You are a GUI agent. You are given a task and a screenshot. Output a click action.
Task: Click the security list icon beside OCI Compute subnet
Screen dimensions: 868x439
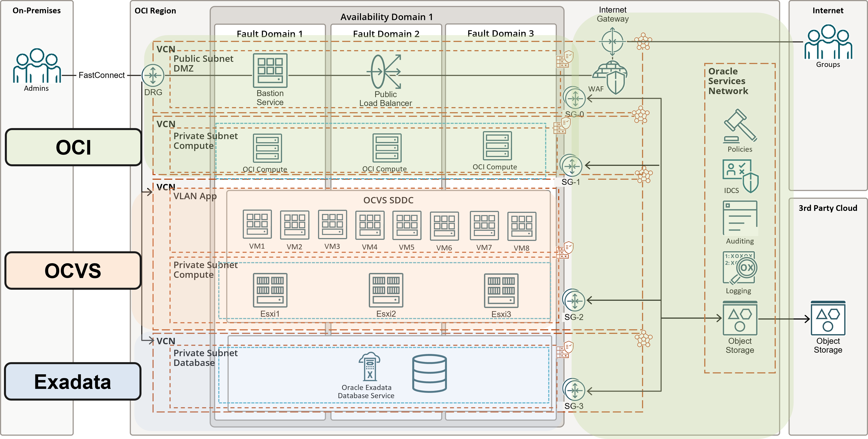(562, 125)
